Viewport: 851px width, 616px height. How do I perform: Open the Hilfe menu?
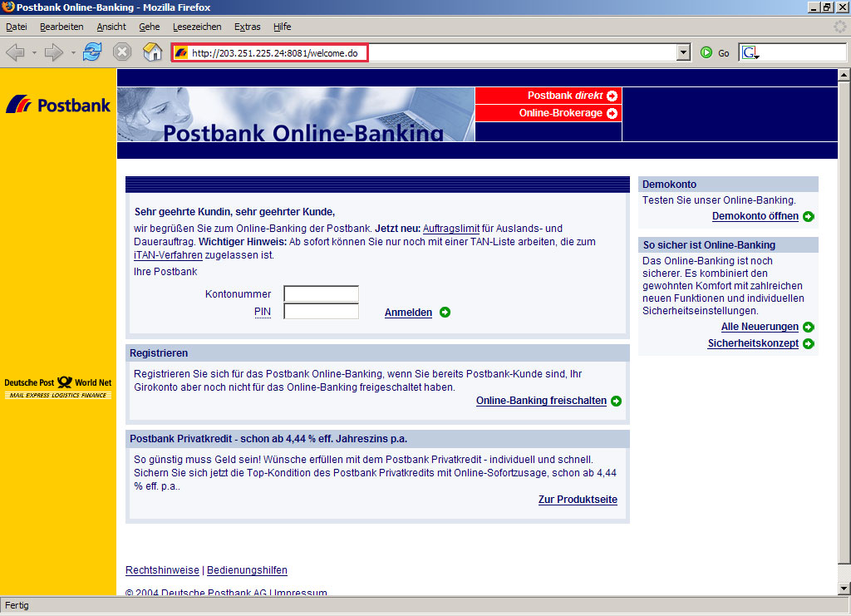tap(283, 27)
